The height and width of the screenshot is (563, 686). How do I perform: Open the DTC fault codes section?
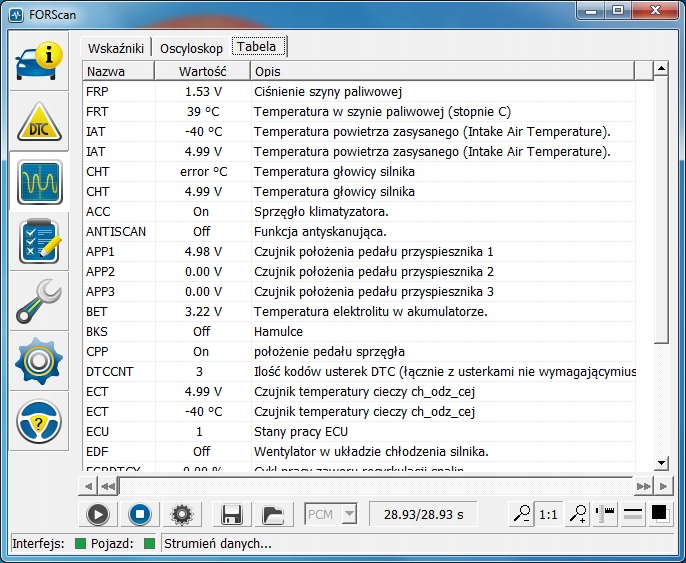40,122
